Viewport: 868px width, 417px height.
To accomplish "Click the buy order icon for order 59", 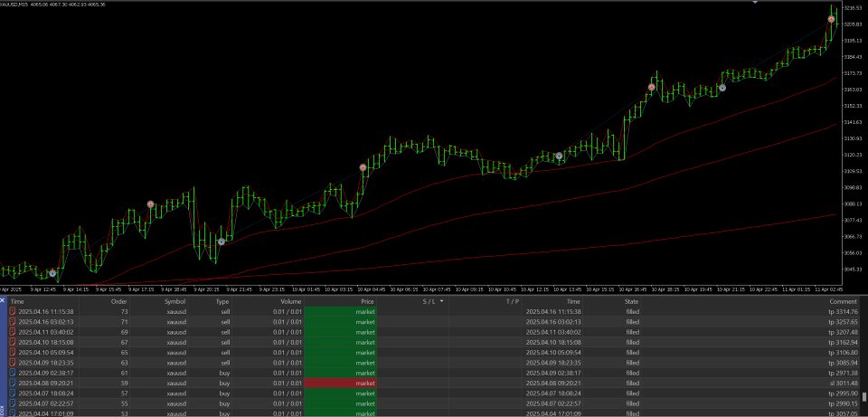I will [x=13, y=384].
